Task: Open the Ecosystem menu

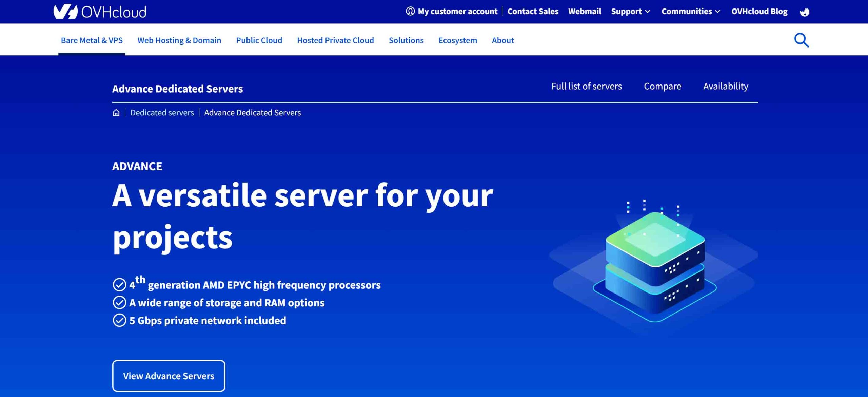Action: point(458,40)
